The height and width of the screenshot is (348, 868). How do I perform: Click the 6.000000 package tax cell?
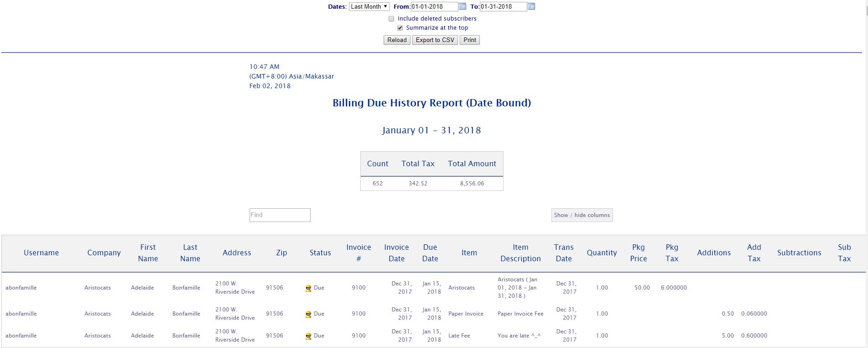tap(674, 288)
